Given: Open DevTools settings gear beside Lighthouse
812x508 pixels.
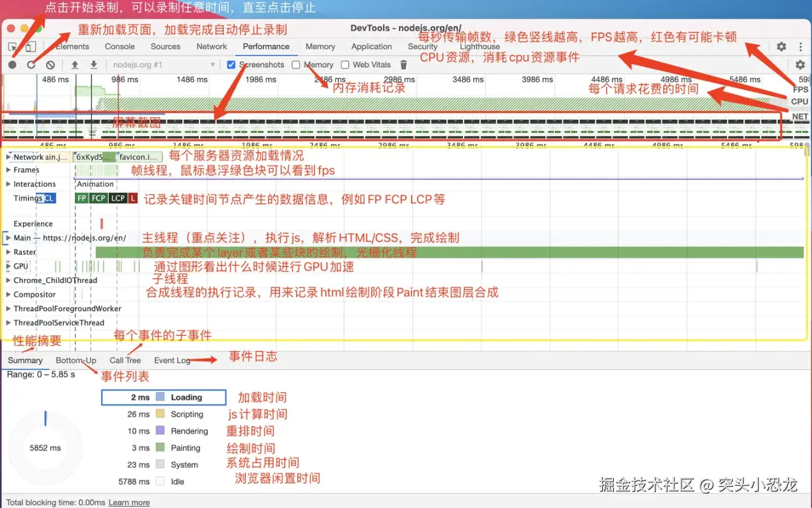Looking at the screenshot, I should tap(781, 47).
